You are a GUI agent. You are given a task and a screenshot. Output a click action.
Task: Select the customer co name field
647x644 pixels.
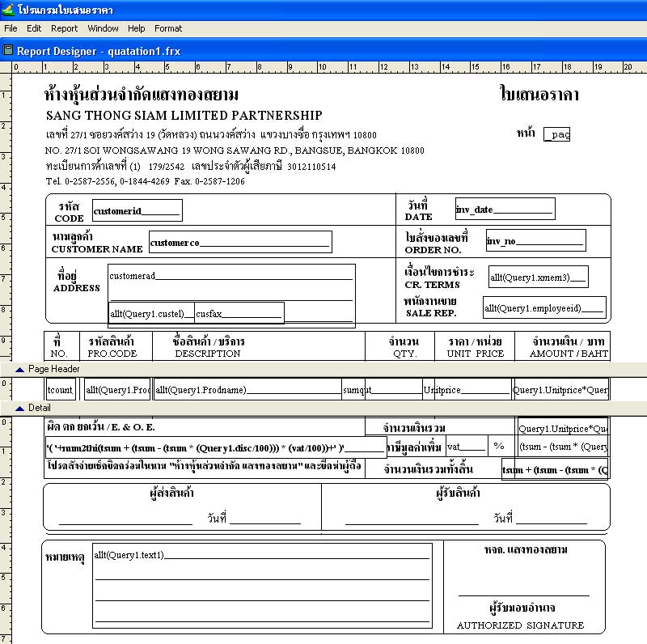pyautogui.click(x=240, y=242)
